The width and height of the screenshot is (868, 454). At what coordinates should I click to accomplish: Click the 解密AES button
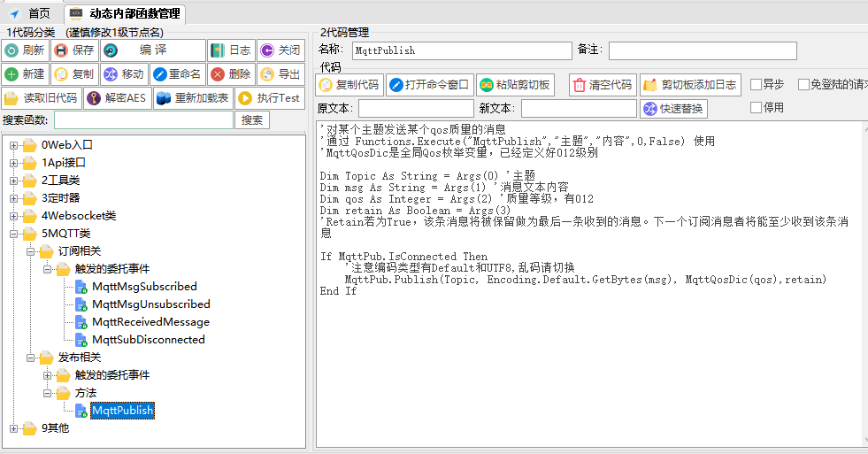[118, 98]
